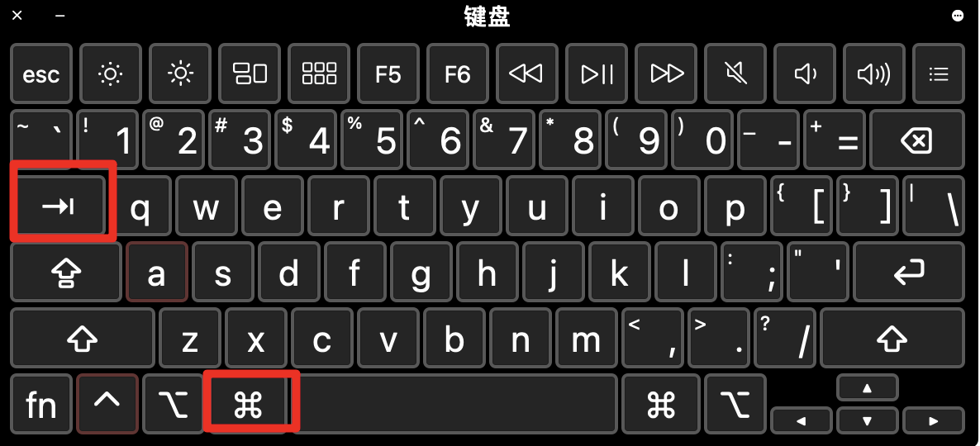This screenshot has width=980, height=446.
Task: Tap the volume up key
Action: click(x=873, y=74)
